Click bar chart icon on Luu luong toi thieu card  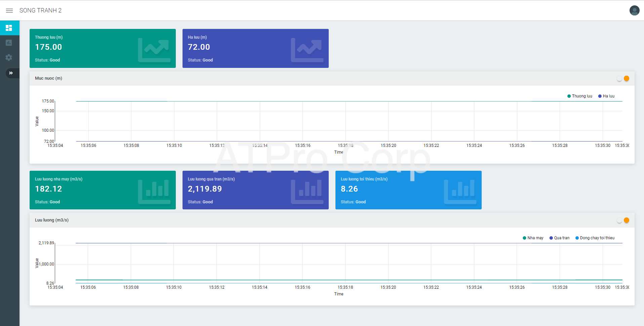[460, 192]
